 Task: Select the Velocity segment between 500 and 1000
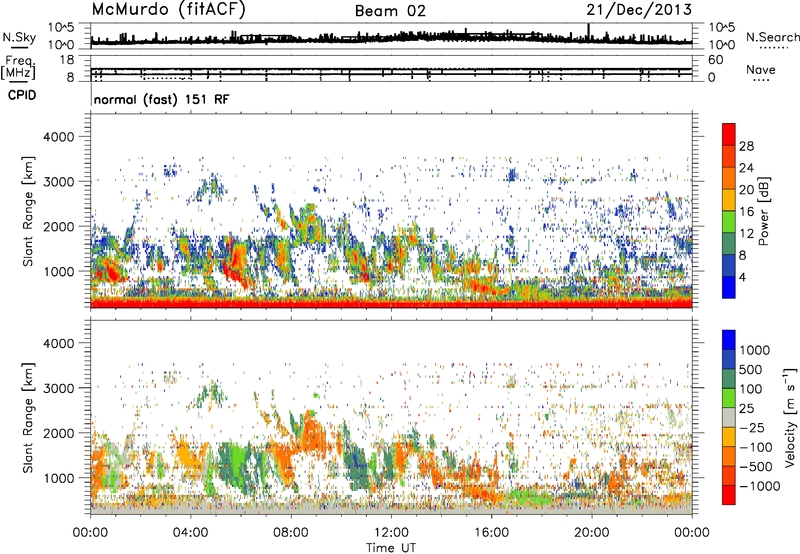(x=729, y=359)
